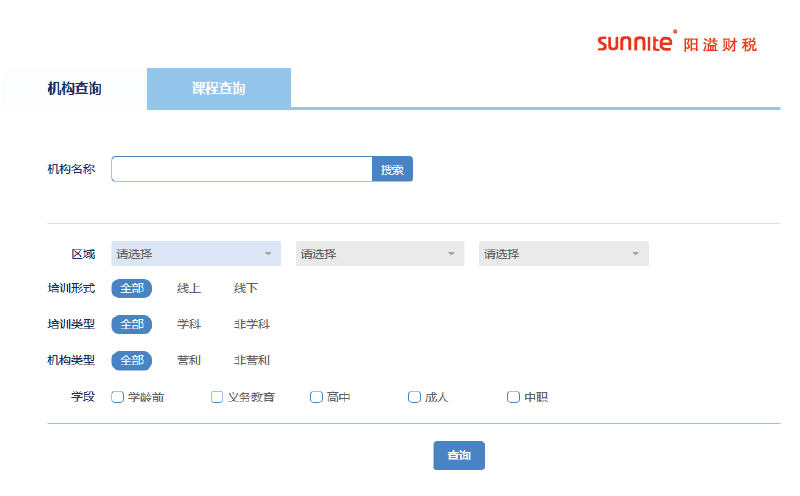The image size is (800, 496).
Task: Select 学科 under 培训类型
Action: tap(189, 324)
